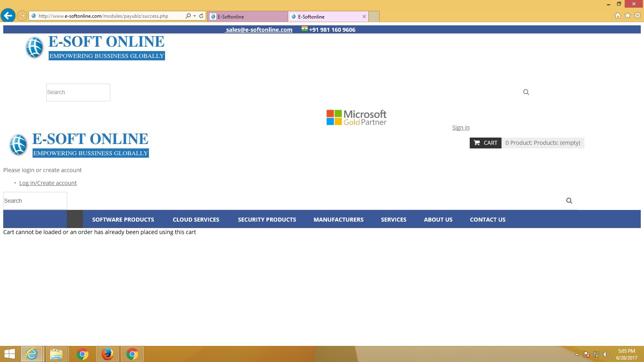Click the Microsoft Gold Partner logo
The image size is (644, 362).
357,117
